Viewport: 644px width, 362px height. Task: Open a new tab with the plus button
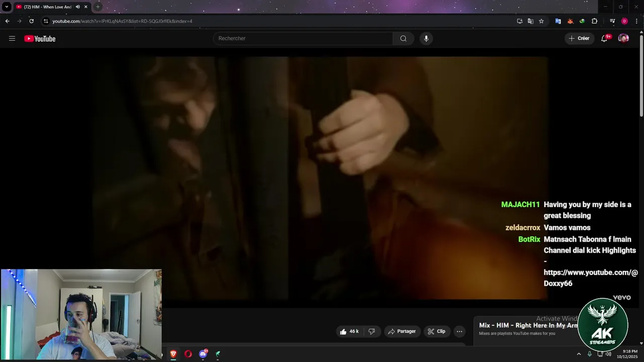coord(98,7)
